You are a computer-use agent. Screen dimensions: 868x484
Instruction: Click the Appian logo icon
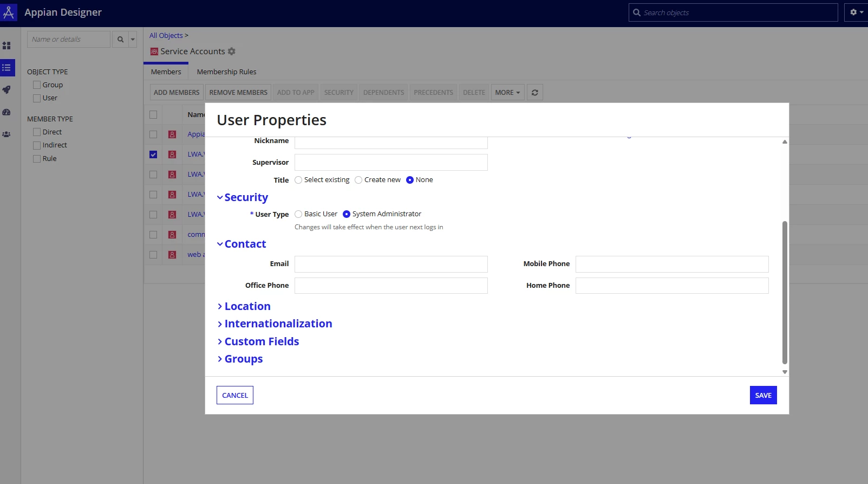[x=9, y=12]
